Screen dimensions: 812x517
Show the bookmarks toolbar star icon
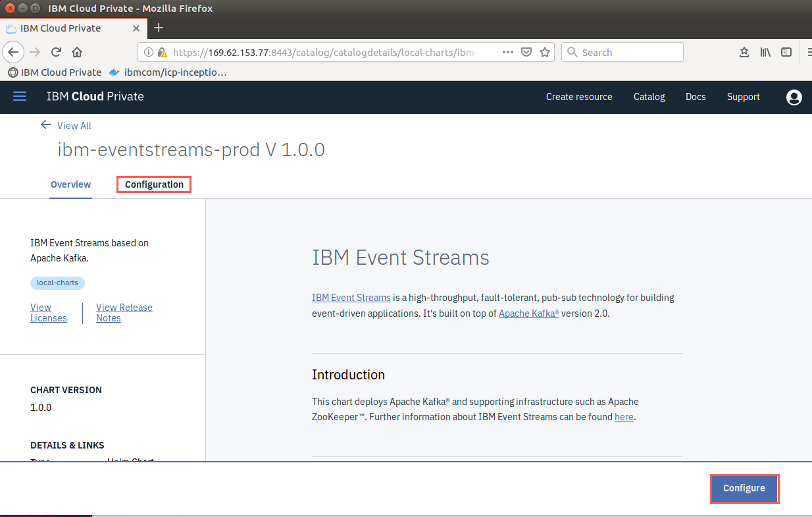[744, 52]
